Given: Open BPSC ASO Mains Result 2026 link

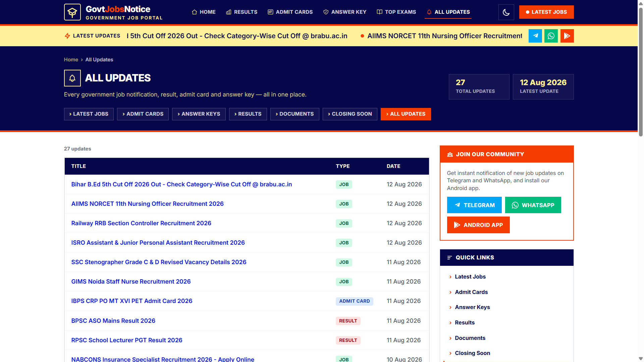Looking at the screenshot, I should tap(113, 321).
